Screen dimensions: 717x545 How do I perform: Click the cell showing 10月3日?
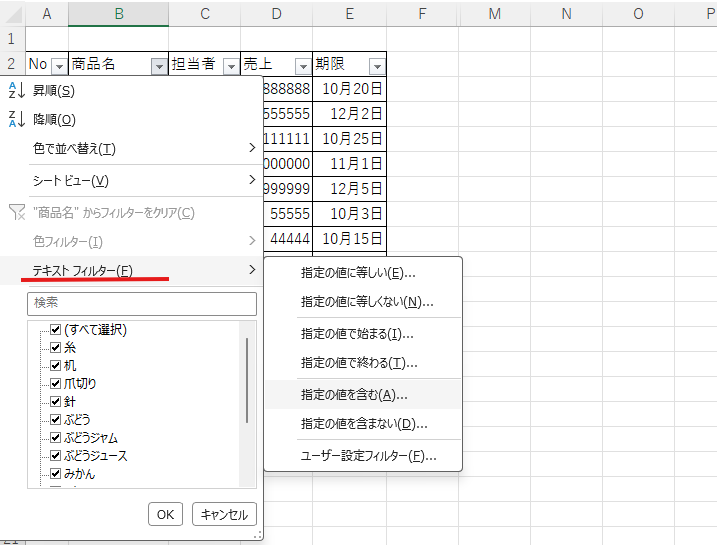tap(349, 214)
